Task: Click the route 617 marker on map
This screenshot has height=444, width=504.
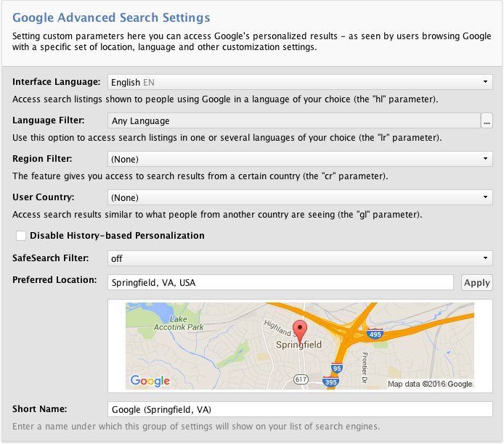Action: pos(301,379)
